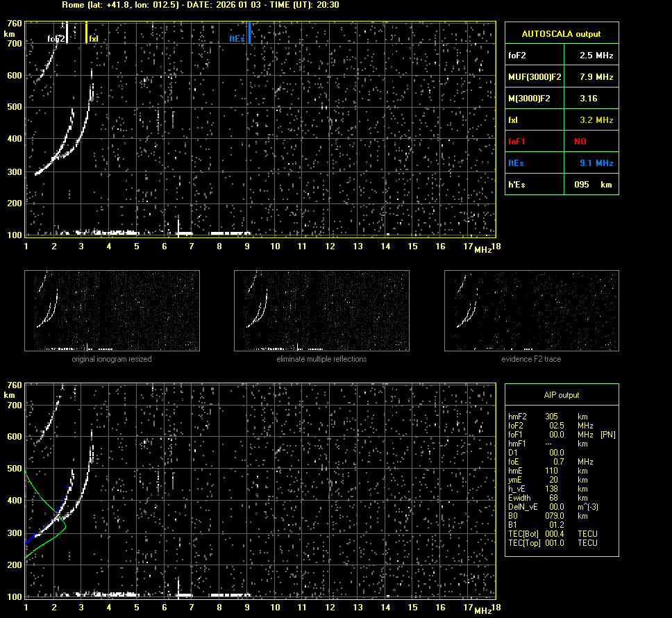The width and height of the screenshot is (672, 618).
Task: Select the TEC[Top] 001.0 TECU row
Action: 552,543
